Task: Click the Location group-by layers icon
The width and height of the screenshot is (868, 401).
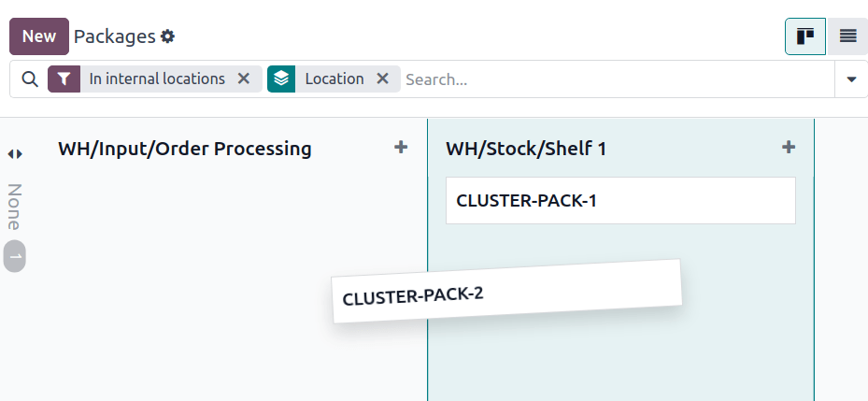Action: click(x=282, y=79)
